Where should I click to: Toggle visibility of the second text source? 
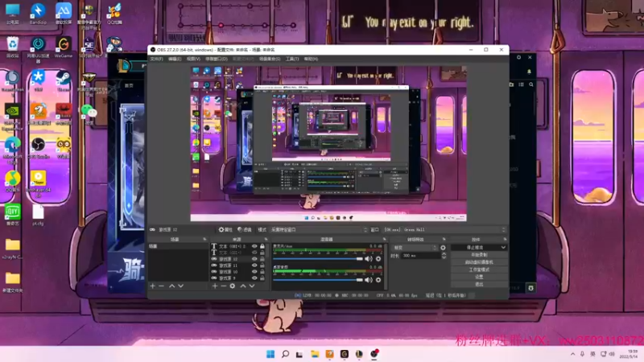[x=254, y=253]
